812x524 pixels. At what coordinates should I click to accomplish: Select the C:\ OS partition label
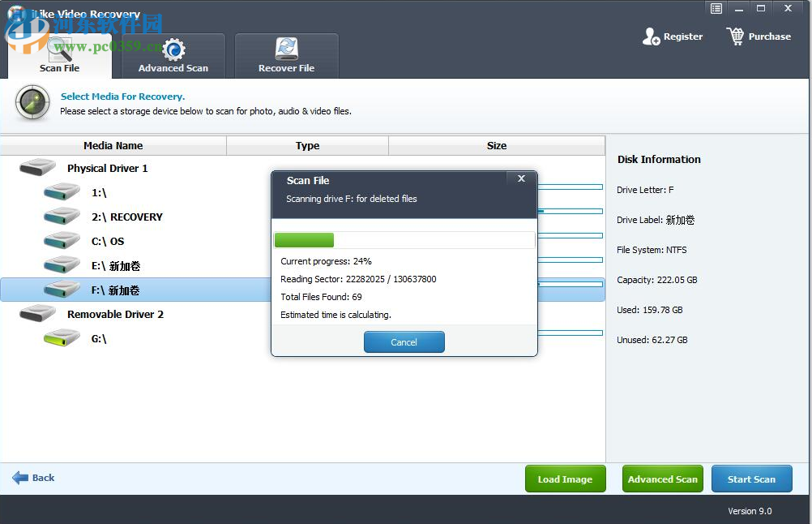tap(108, 242)
